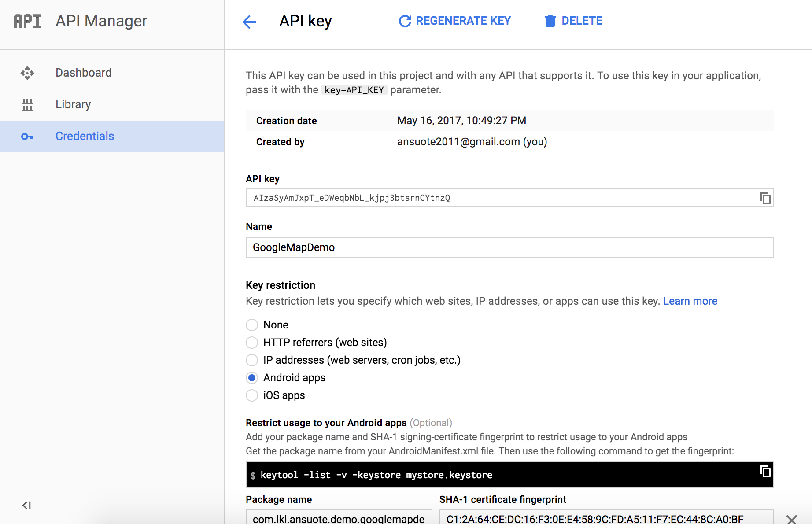Screen dimensions: 812x524
Task: Open the Library page
Action: [x=112, y=104]
